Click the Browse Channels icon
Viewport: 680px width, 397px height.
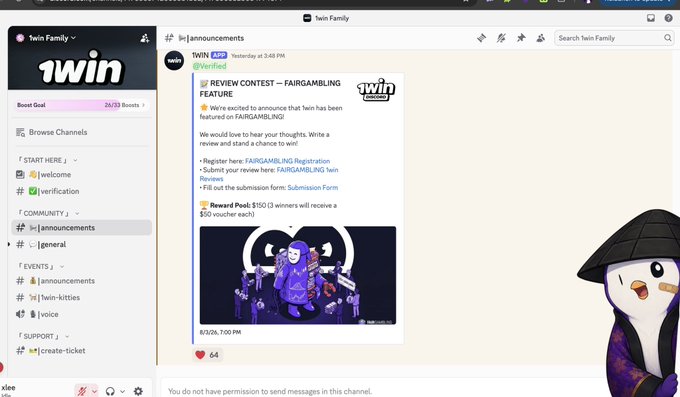pyautogui.click(x=20, y=132)
